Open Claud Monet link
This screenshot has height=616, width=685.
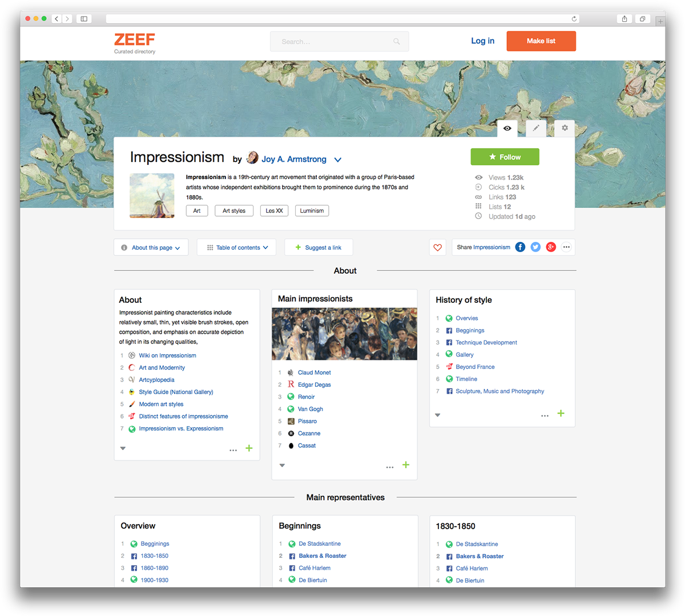[x=314, y=372]
